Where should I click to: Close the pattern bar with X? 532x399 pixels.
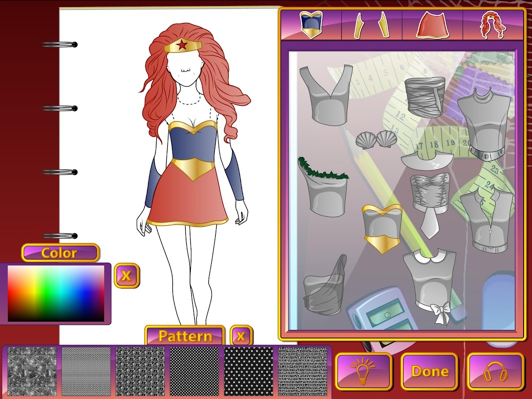241,336
